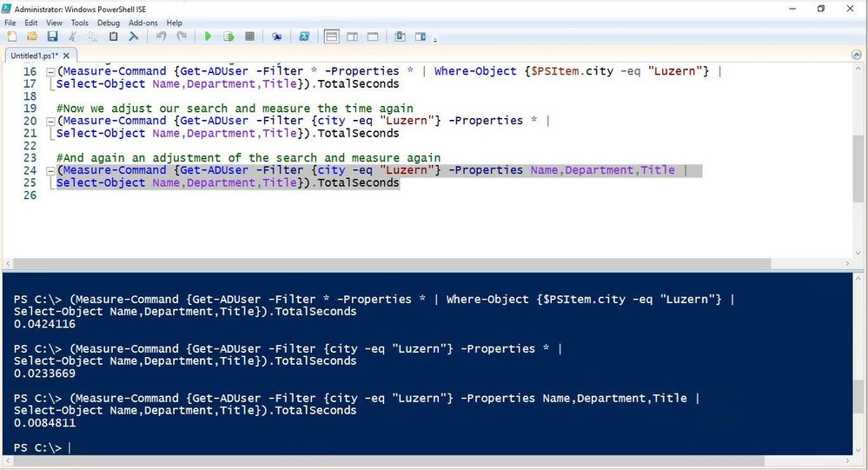Viewport: 868px width, 470px height.
Task: Click the console output value 0.0233669
Action: tap(45, 373)
